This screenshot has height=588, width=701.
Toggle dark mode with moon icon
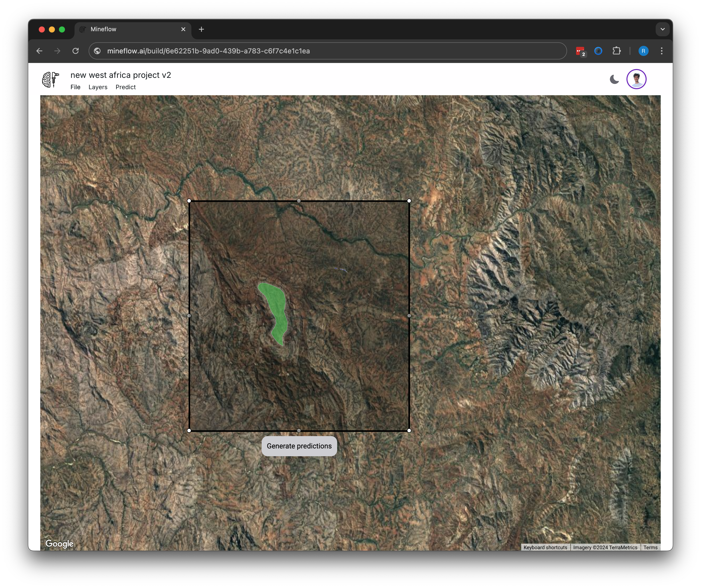pyautogui.click(x=614, y=79)
